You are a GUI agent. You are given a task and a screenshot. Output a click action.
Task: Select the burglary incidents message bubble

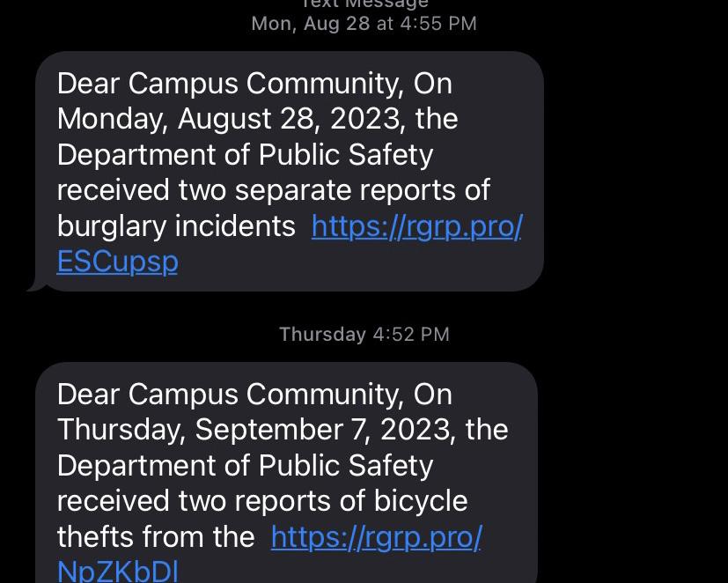coord(290,172)
